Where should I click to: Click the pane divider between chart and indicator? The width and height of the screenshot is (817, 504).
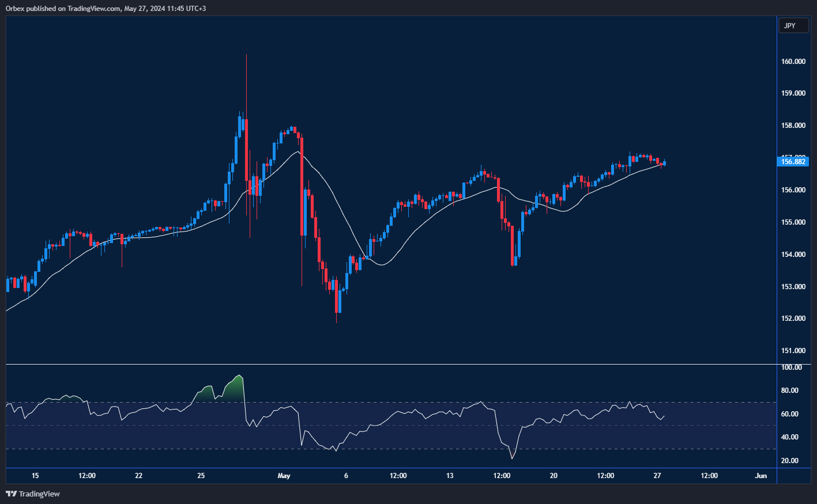click(392, 363)
